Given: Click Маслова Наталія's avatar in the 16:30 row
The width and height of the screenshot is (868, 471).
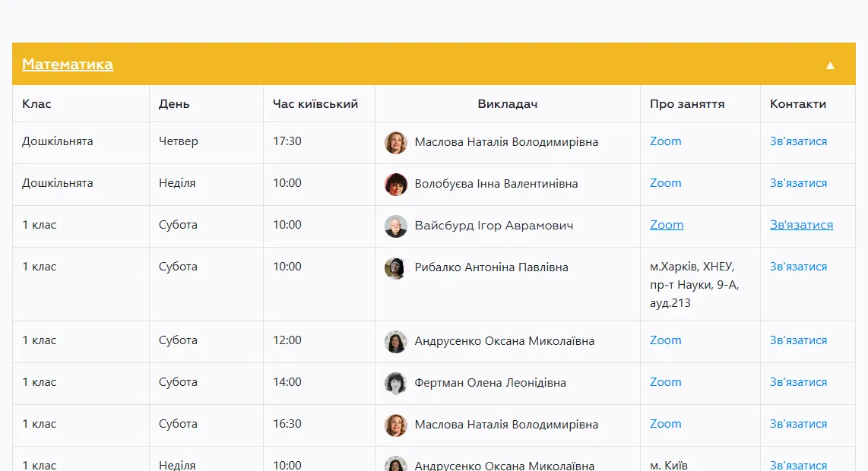Looking at the screenshot, I should tap(396, 425).
